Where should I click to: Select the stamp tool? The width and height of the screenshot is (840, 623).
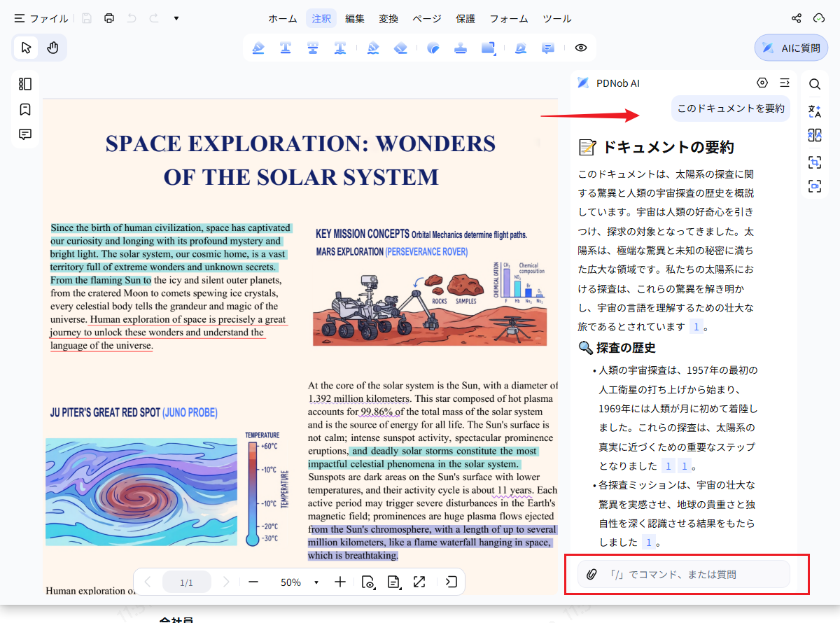(x=461, y=48)
